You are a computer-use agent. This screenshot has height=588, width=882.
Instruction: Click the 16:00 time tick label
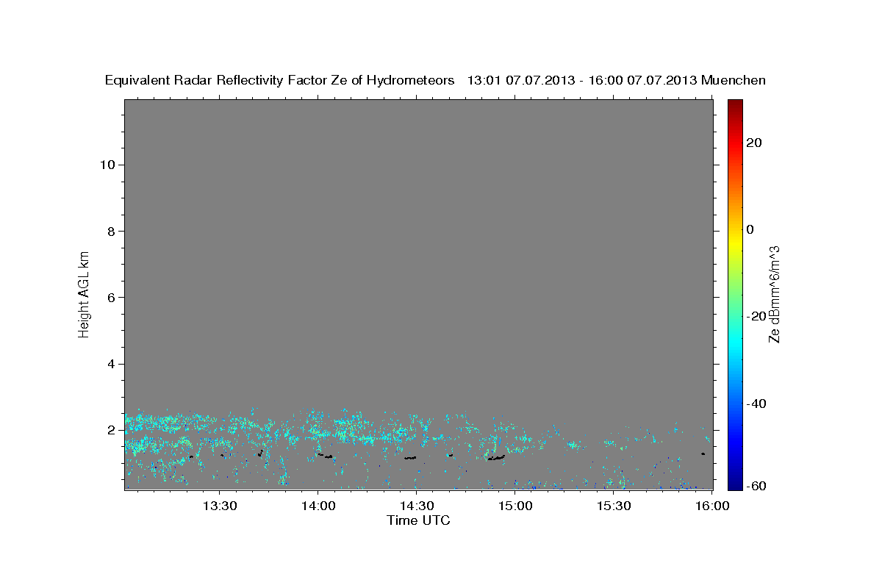712,506
